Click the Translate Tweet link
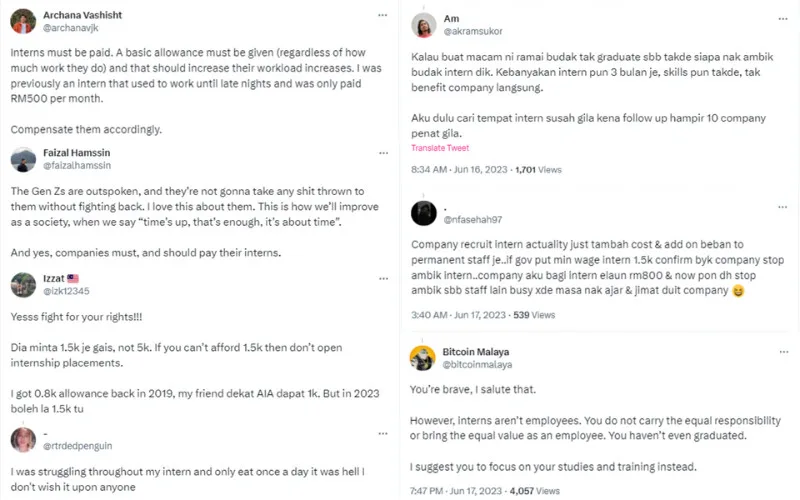800x500 pixels. (x=440, y=148)
